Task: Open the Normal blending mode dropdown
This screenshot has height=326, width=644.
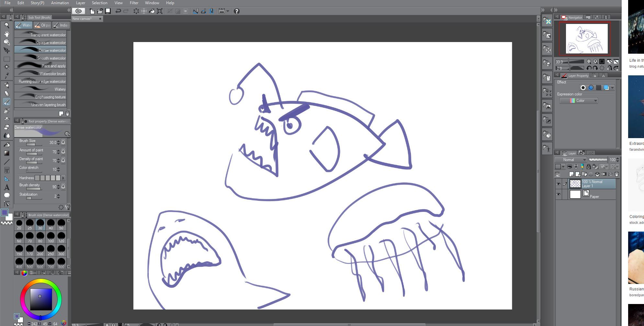Action: (571, 159)
